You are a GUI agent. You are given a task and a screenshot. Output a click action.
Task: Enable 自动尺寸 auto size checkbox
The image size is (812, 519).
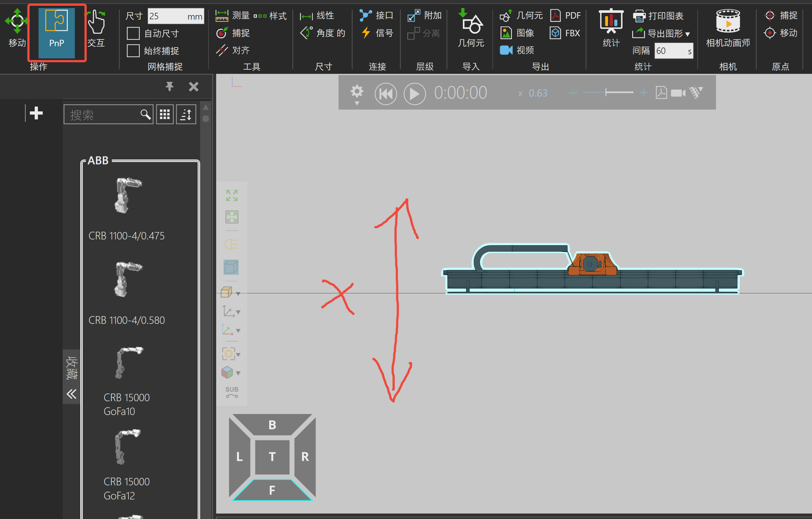click(133, 33)
